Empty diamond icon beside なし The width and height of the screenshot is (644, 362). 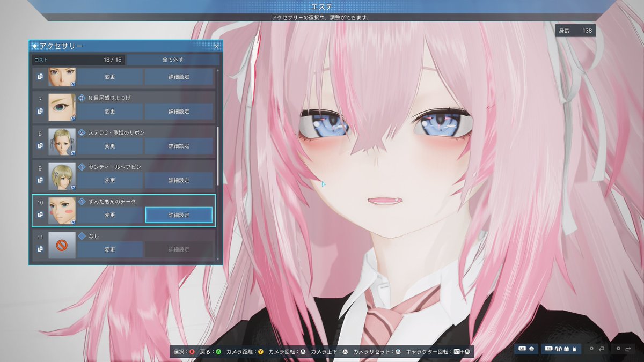[82, 236]
